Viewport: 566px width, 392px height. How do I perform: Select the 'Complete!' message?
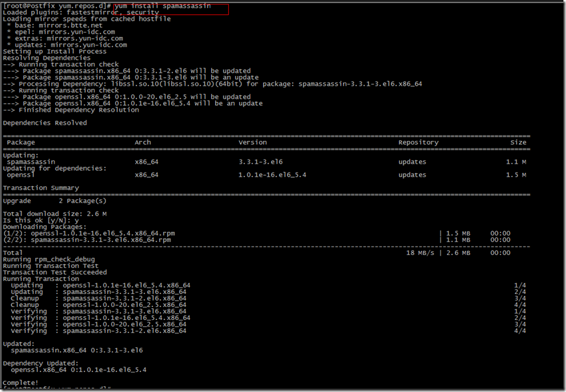click(21, 382)
